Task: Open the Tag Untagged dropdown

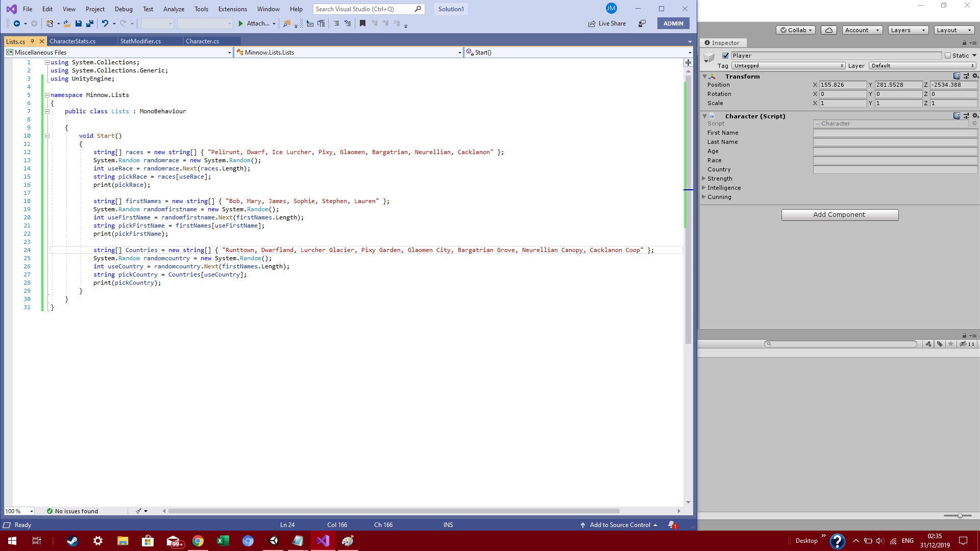Action: 788,66
